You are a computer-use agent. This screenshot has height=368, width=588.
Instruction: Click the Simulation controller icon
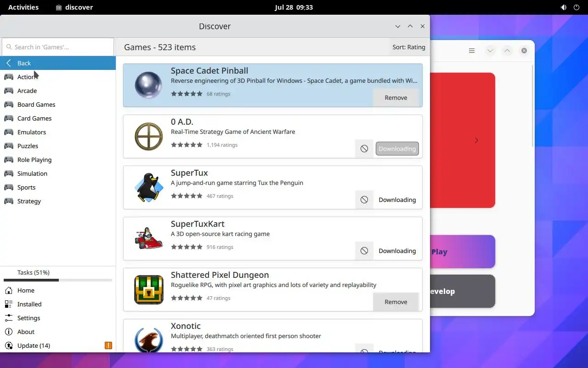(9, 173)
